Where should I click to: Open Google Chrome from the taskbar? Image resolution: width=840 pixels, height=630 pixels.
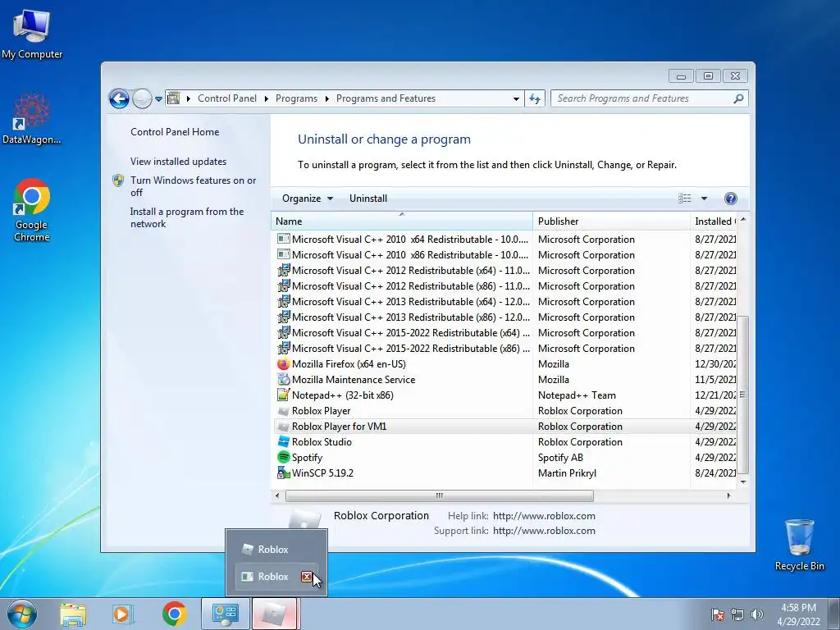coord(174,614)
